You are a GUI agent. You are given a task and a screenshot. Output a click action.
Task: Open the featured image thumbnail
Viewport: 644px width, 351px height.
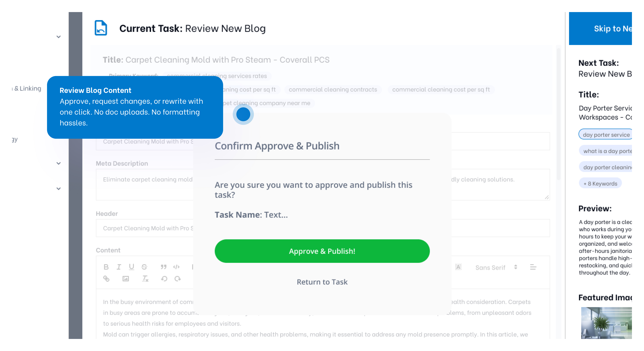tap(606, 323)
